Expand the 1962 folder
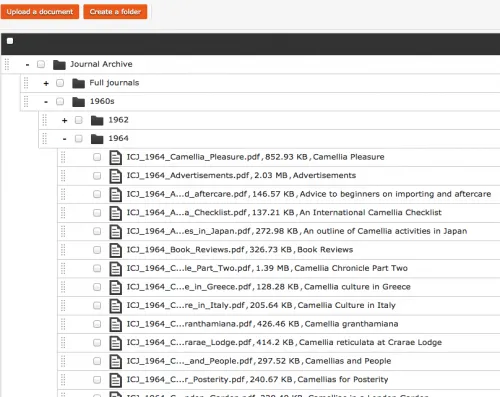This screenshot has width=500, height=397. click(x=65, y=120)
